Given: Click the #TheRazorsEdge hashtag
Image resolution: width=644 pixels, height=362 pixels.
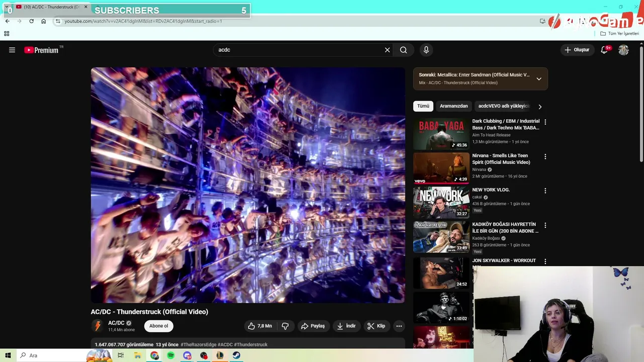Looking at the screenshot, I should pos(198,344).
